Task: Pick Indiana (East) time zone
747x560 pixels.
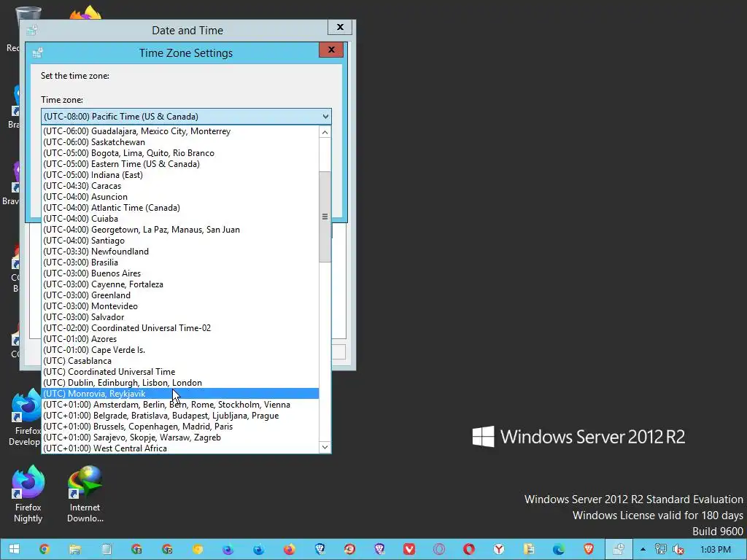Action: click(x=180, y=175)
